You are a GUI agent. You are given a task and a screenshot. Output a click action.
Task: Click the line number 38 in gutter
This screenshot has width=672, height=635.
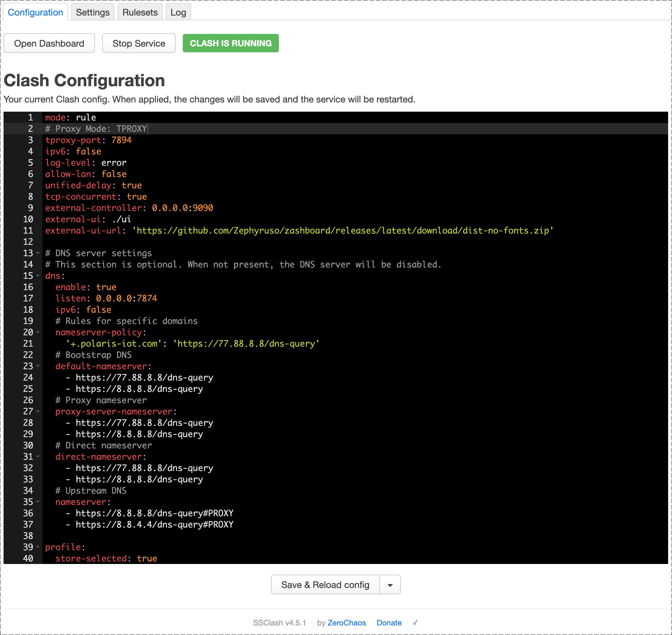point(28,536)
